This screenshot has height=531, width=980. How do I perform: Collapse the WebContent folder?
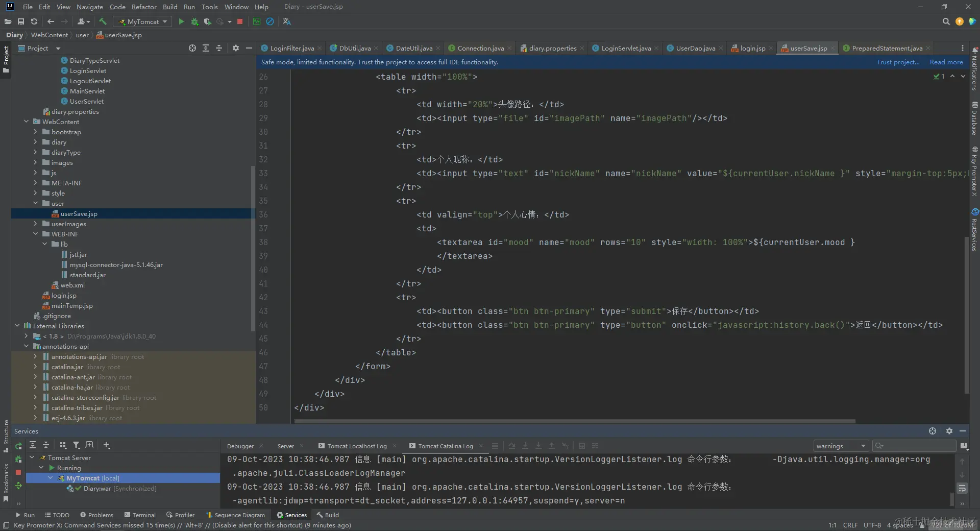pyautogui.click(x=26, y=122)
